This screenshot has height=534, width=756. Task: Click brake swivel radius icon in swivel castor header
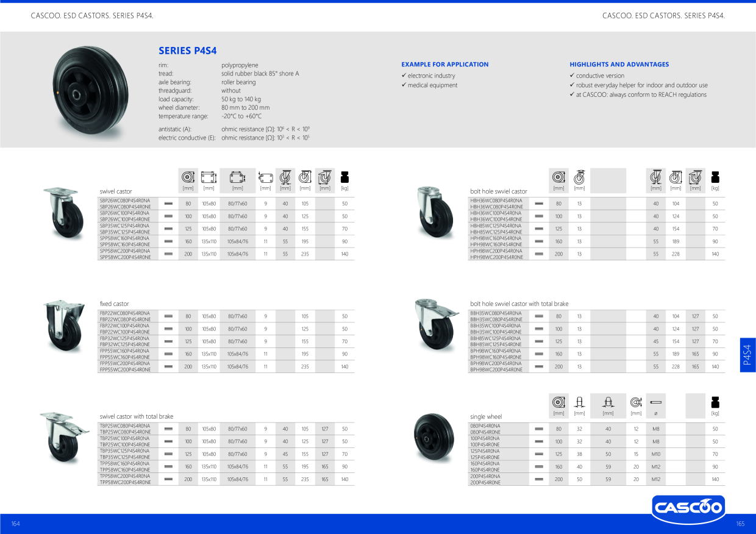pos(325,177)
